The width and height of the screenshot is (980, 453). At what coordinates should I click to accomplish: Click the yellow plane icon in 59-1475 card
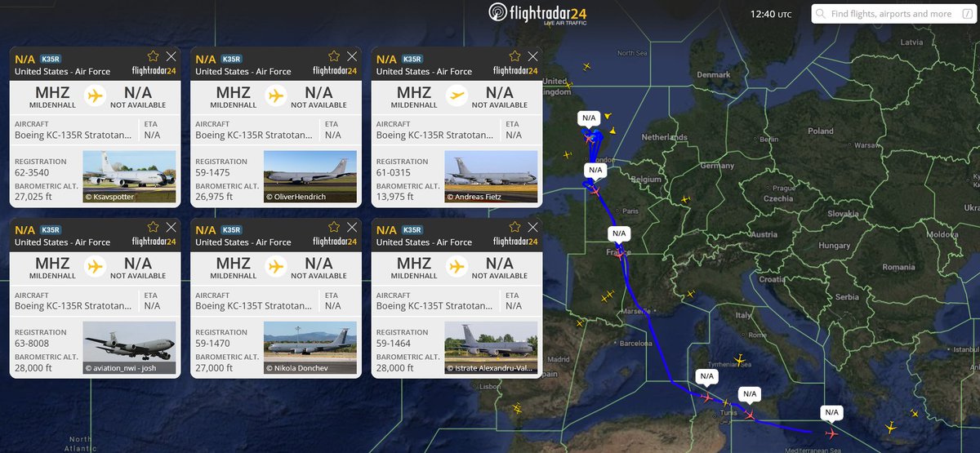[276, 95]
